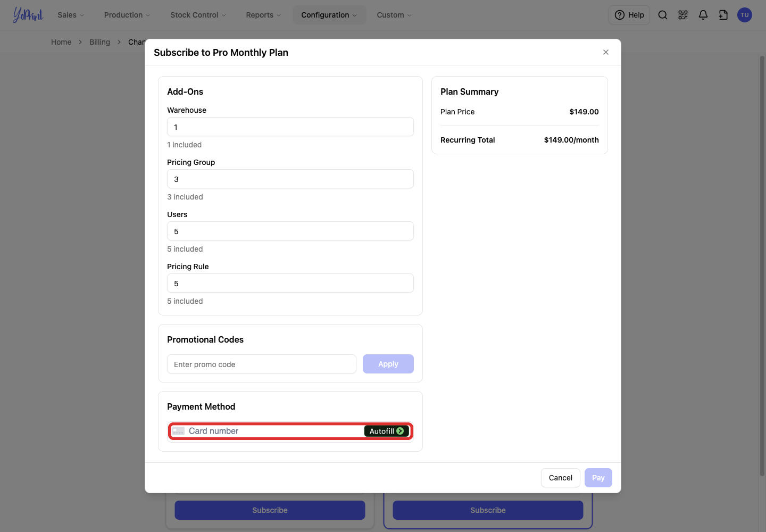Open the notifications bell
The width and height of the screenshot is (766, 532).
(x=703, y=15)
